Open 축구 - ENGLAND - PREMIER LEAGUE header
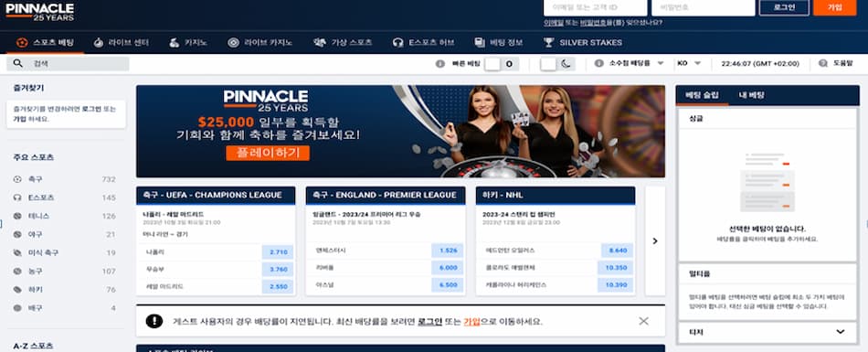 click(386, 195)
